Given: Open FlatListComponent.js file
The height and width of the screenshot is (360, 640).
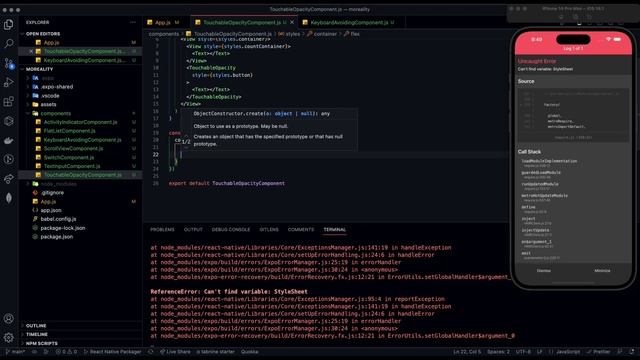Looking at the screenshot, I should coord(69,131).
